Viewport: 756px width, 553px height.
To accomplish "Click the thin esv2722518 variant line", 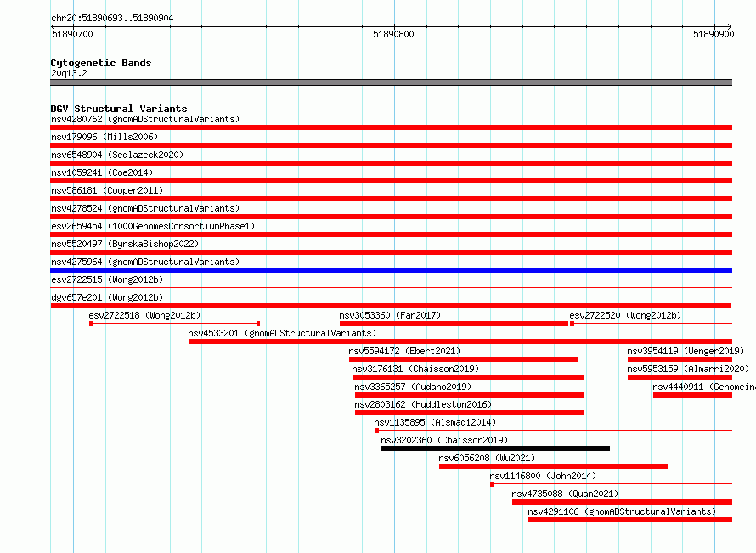I will (x=174, y=324).
